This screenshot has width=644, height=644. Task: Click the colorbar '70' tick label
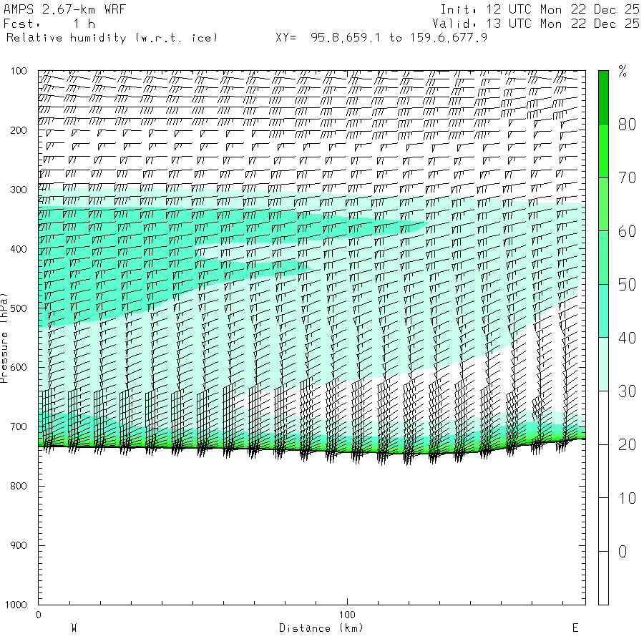click(627, 178)
